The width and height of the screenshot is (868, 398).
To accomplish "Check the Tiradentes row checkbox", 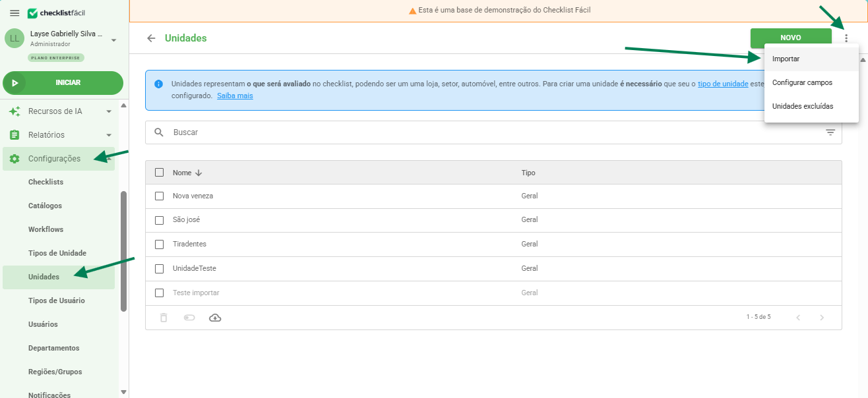I will pyautogui.click(x=159, y=244).
